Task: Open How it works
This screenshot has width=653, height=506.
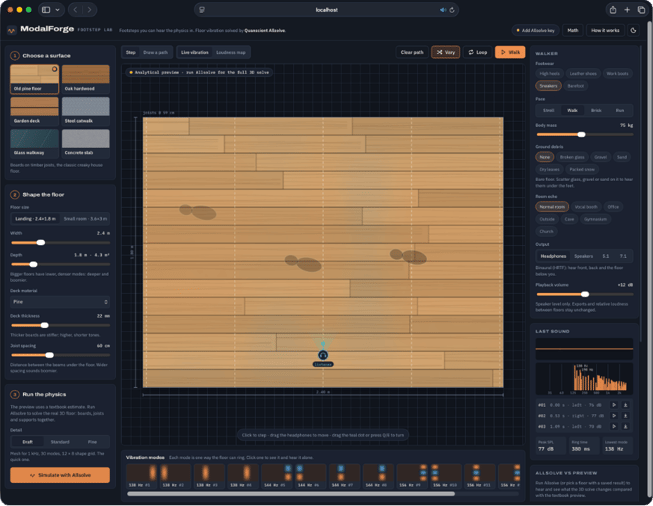Action: tap(605, 30)
